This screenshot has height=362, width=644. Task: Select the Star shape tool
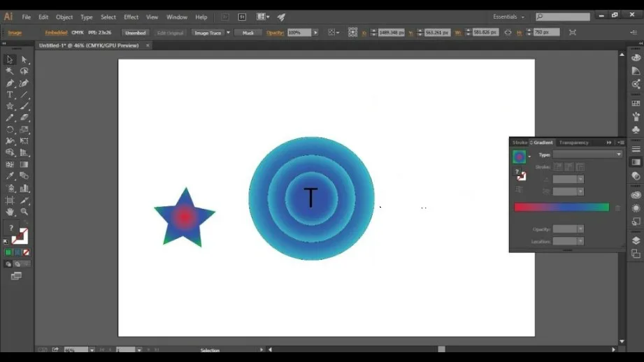coord(10,106)
